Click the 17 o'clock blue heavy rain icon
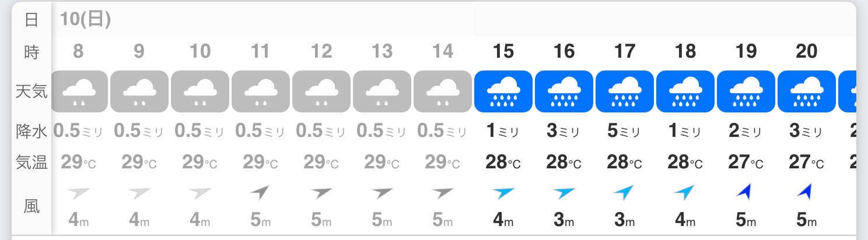Screen dimensions: 868x240 pyautogui.click(x=625, y=91)
